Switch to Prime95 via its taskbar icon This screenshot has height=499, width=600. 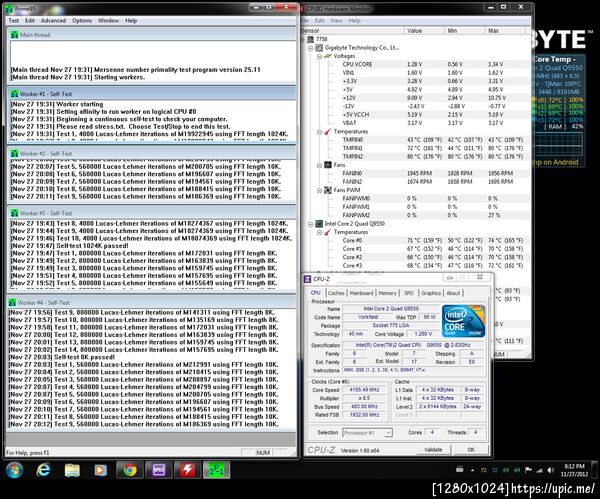click(x=217, y=470)
